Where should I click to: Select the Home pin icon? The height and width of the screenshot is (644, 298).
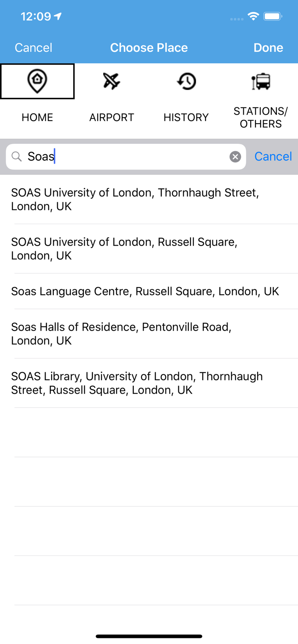(x=37, y=81)
